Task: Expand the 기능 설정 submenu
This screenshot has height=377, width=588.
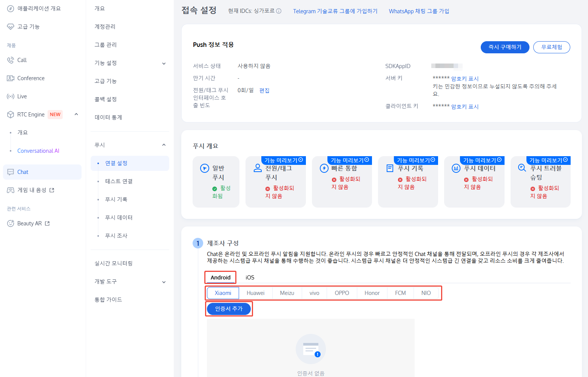Action: pos(164,64)
